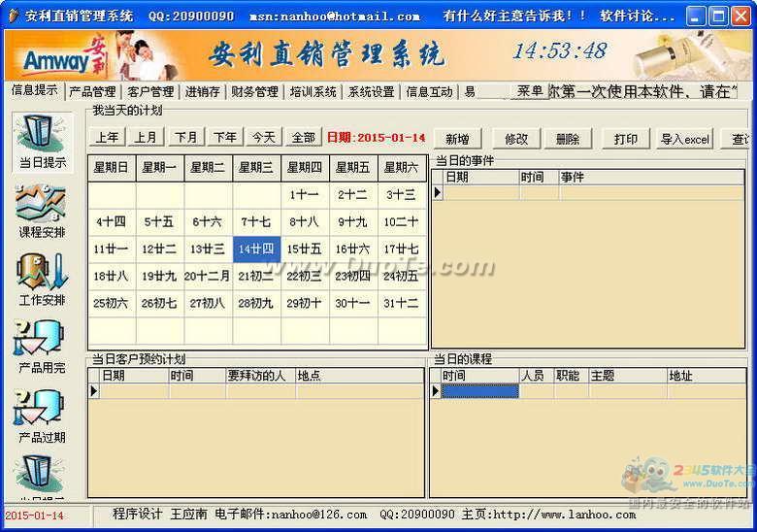Viewport: 757px width, 532px height.
Task: Click the 菜单 button
Action: point(530,90)
